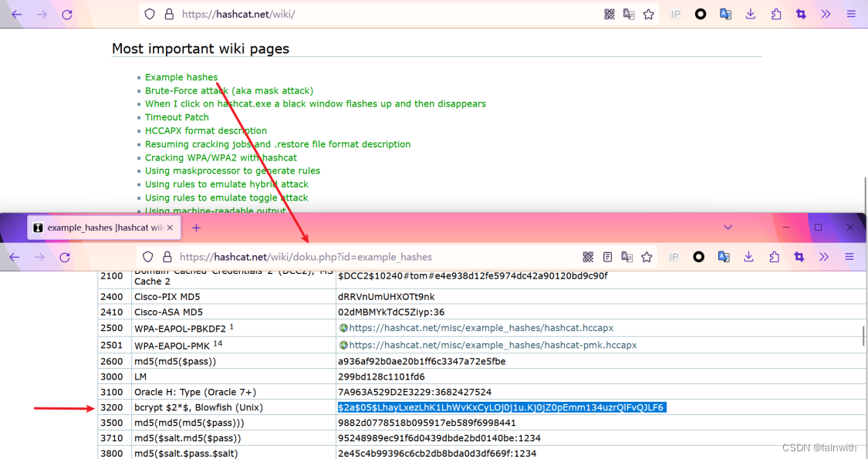The width and height of the screenshot is (868, 459).
Task: Expand more tools chevron in rear wiki window
Action: tap(826, 15)
